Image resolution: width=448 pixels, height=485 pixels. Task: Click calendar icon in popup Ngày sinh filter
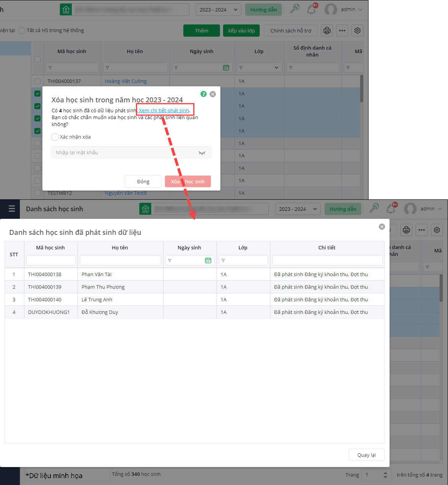[208, 260]
